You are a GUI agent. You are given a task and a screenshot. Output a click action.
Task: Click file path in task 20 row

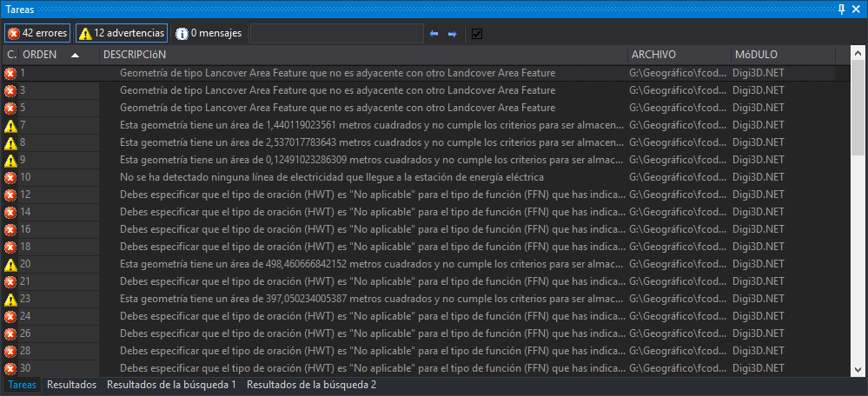coord(678,264)
